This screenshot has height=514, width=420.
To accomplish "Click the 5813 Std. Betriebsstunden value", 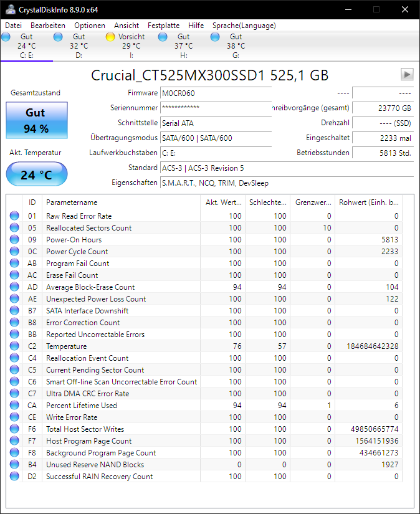I will point(383,153).
